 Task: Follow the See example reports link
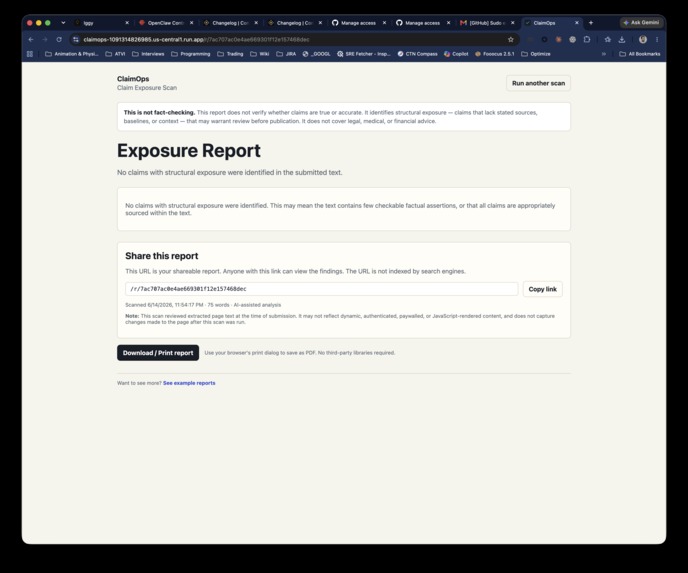click(189, 383)
